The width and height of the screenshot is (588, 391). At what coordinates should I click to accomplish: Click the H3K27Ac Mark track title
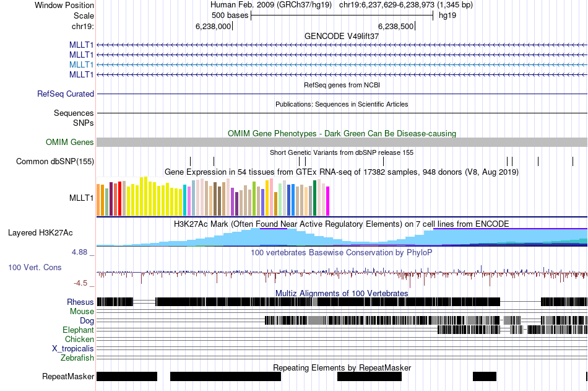pyautogui.click(x=342, y=224)
